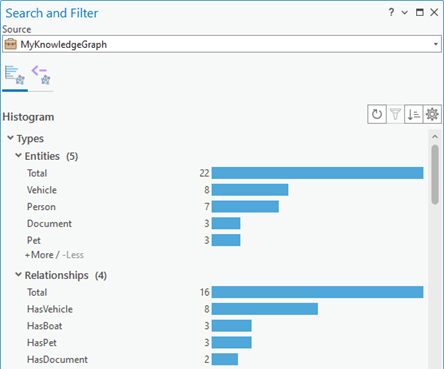Open the pane options chevron menu
The width and height of the screenshot is (444, 369).
coord(405,13)
